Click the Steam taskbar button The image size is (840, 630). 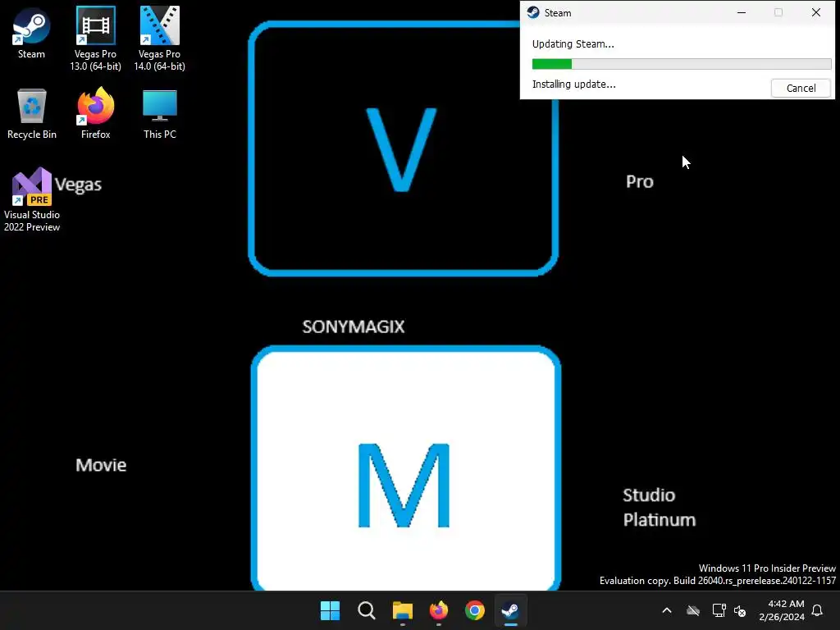[x=510, y=610]
